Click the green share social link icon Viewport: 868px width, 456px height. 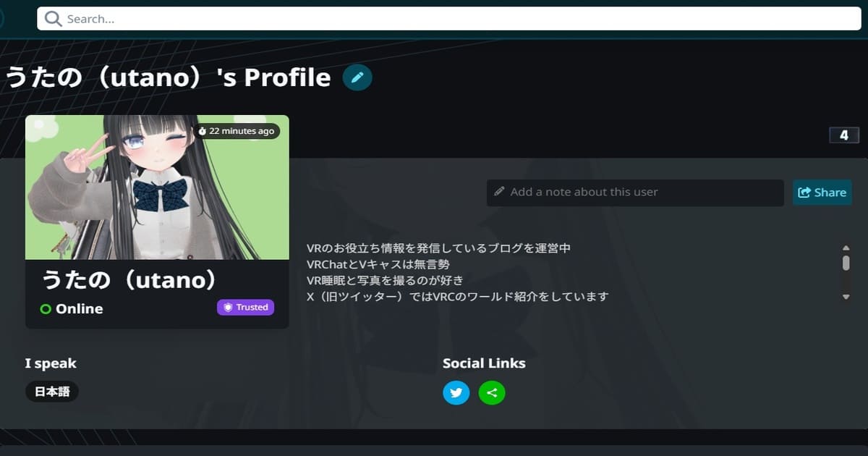click(492, 392)
